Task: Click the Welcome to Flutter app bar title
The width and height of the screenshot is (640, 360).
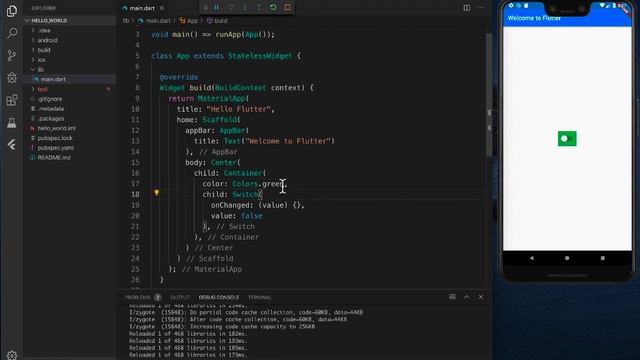Action: tap(534, 18)
